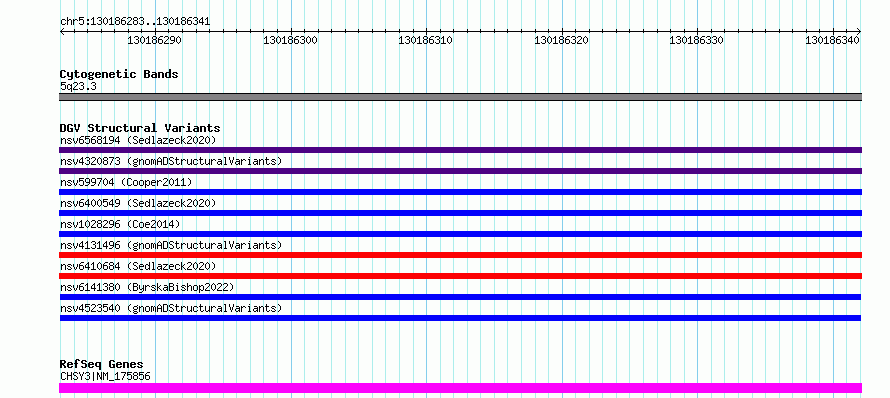890x398 pixels.
Task: Select the purple bar for nsv6568194
Action: click(x=460, y=150)
